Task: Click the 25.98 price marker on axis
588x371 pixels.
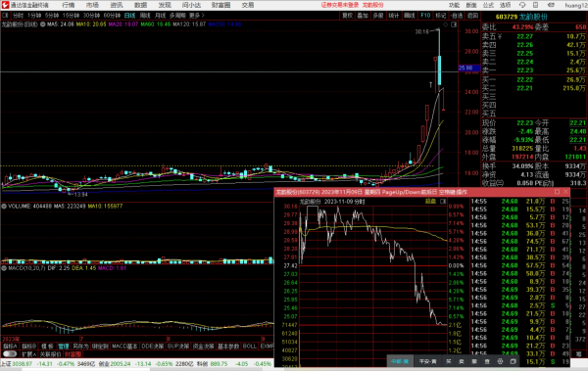Action: [469, 68]
